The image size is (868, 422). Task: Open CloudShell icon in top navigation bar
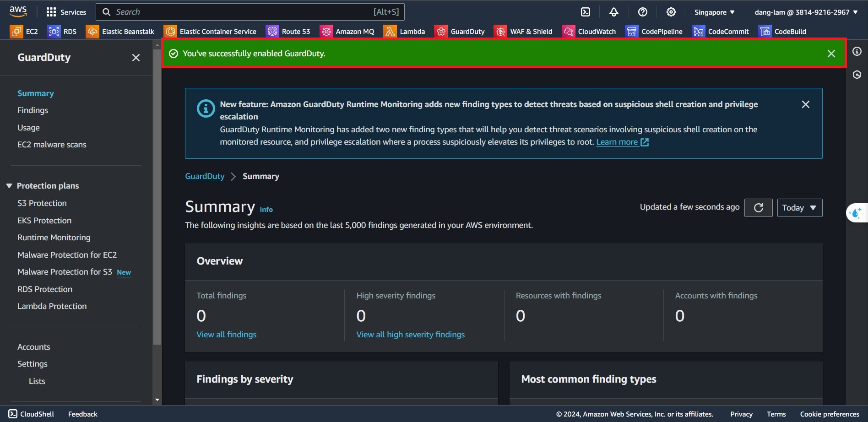(586, 12)
